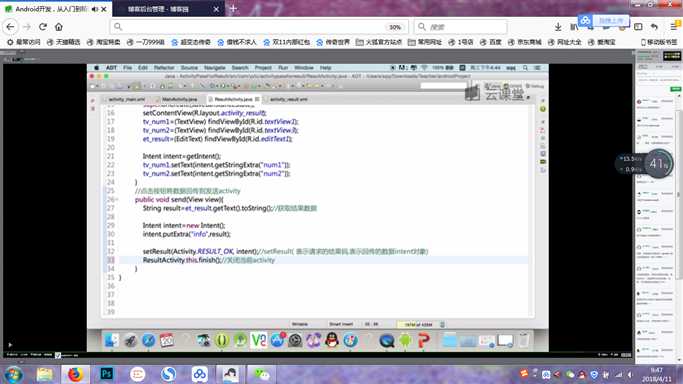Reset the 30% zoom level indicator

(395, 27)
